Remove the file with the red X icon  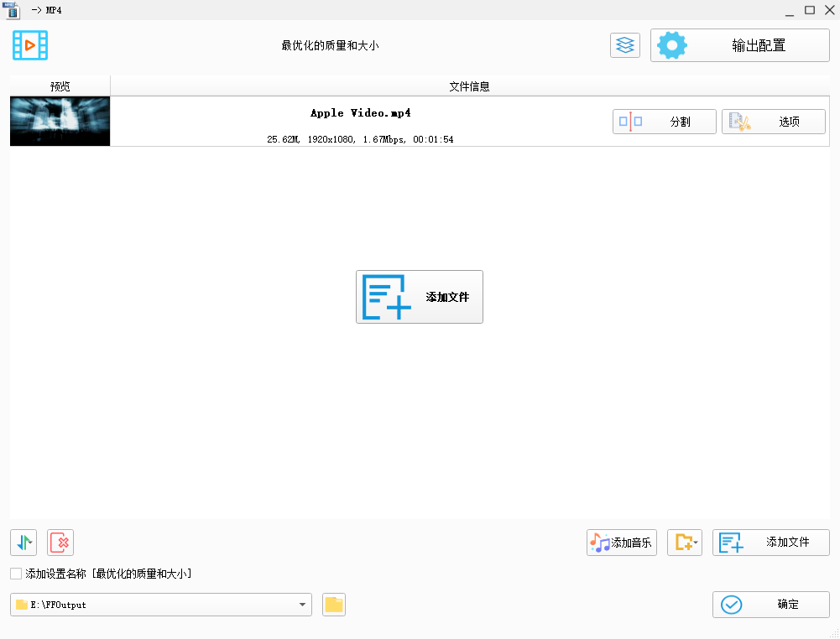click(x=60, y=543)
